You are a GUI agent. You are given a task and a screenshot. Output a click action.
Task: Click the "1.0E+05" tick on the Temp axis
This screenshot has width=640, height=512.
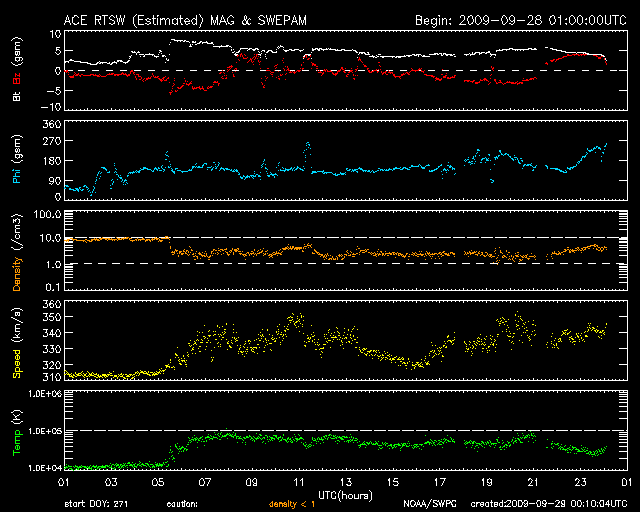45,431
